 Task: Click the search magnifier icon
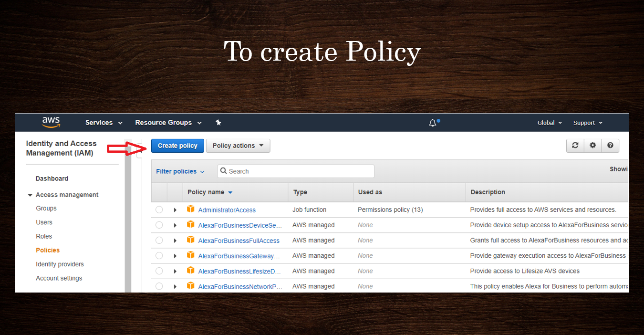(x=223, y=171)
